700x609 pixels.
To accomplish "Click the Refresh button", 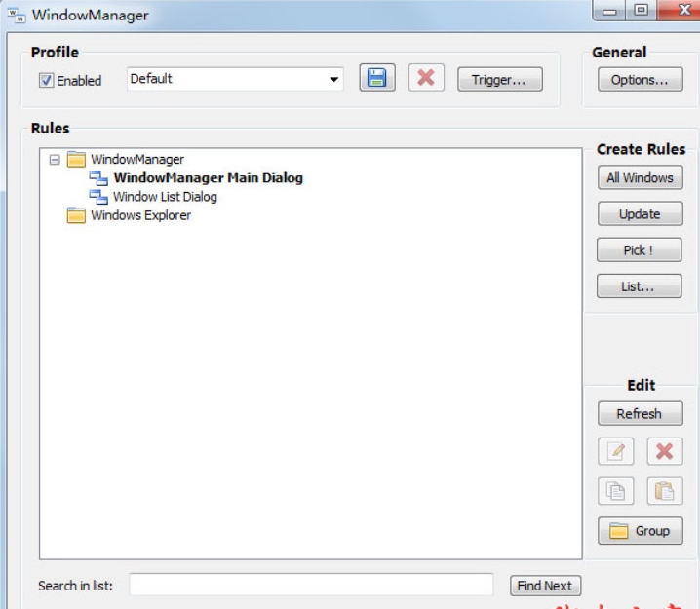I will 641,413.
